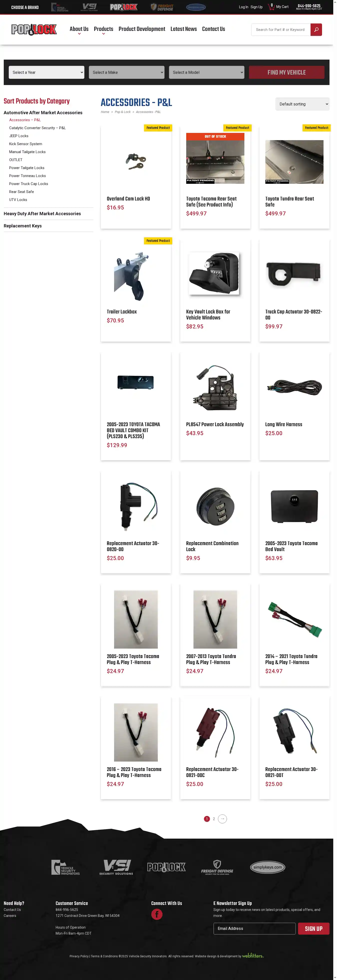Open the Default sorting dropdown
The image size is (337, 980).
(x=302, y=104)
